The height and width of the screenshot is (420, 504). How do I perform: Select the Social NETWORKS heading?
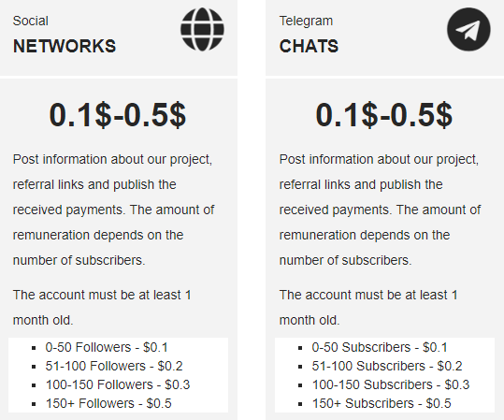click(65, 46)
